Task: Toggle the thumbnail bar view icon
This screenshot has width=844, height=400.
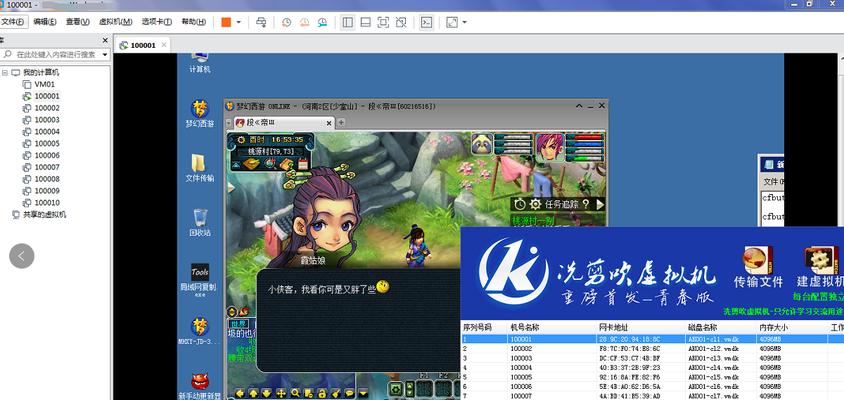Action: pyautogui.click(x=365, y=22)
